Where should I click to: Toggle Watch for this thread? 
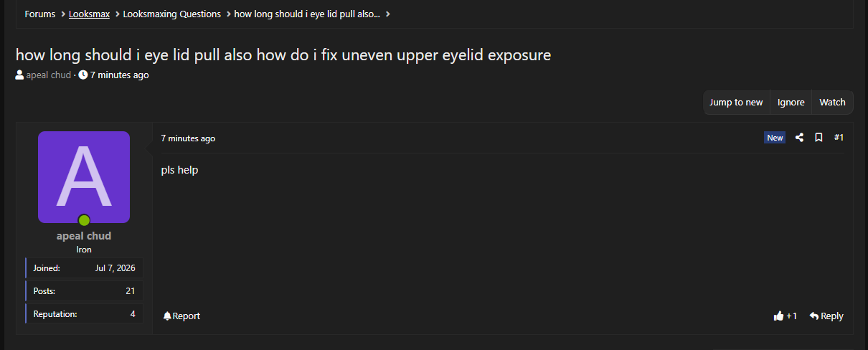pos(832,103)
